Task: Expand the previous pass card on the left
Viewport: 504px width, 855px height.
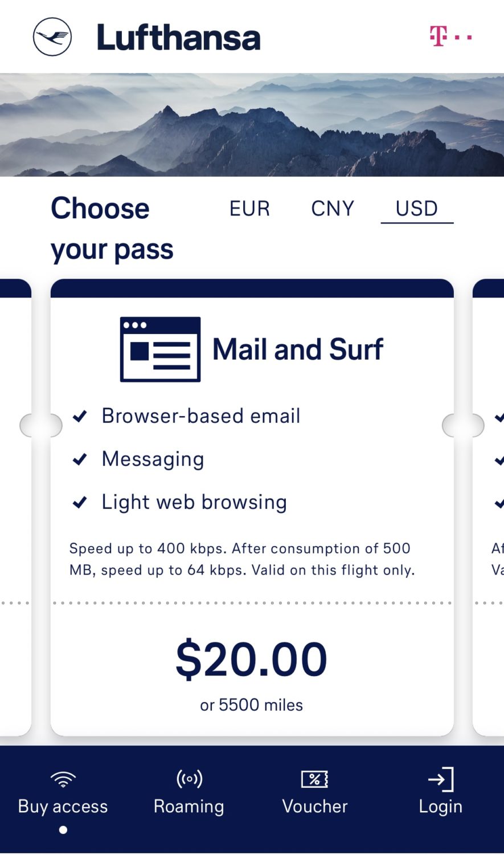Action: tap(40, 424)
